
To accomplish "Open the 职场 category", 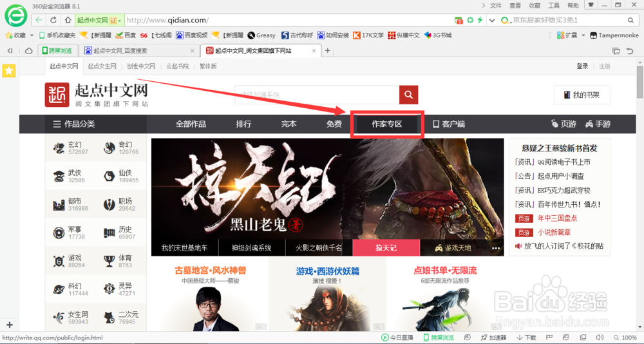I will click(120, 205).
